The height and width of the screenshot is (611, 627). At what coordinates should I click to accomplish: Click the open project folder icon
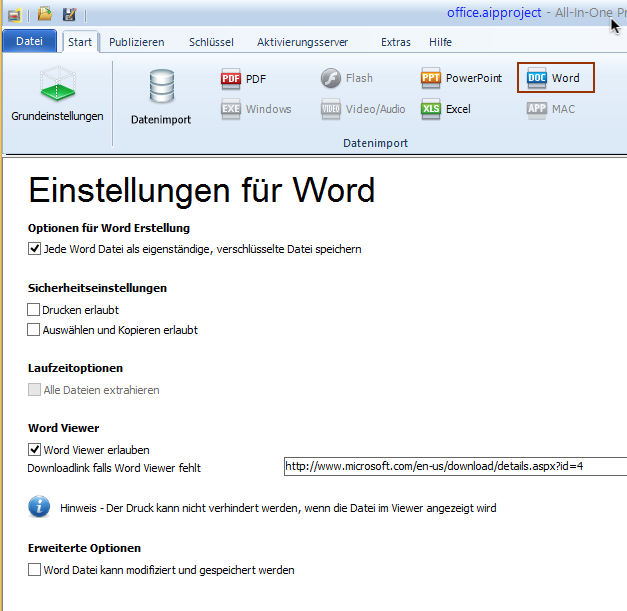45,14
